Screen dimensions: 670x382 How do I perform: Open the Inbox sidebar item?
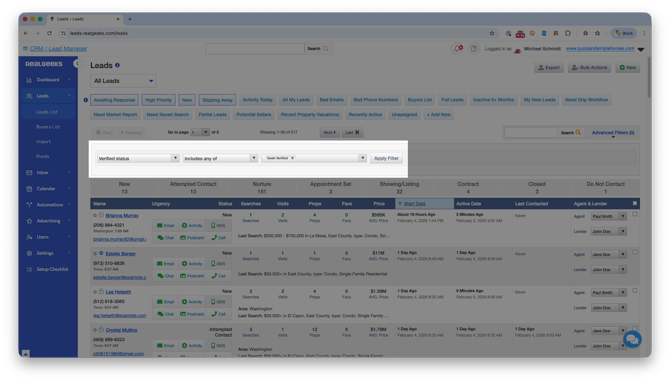click(x=48, y=173)
